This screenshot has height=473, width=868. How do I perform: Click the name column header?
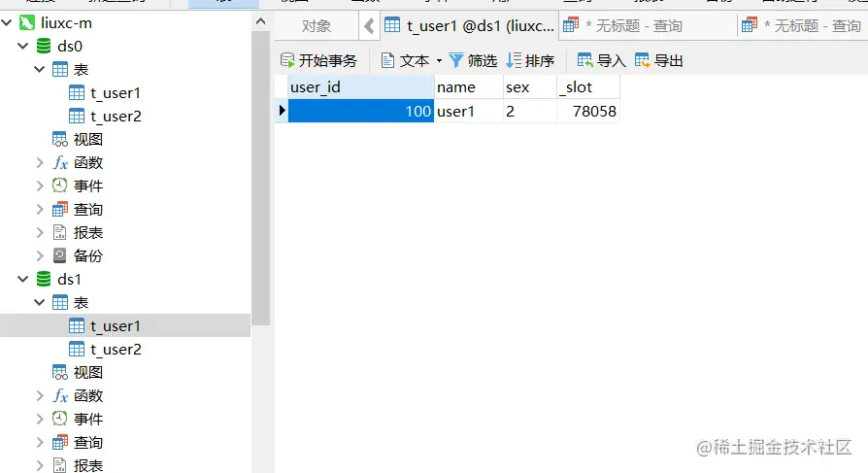point(469,87)
